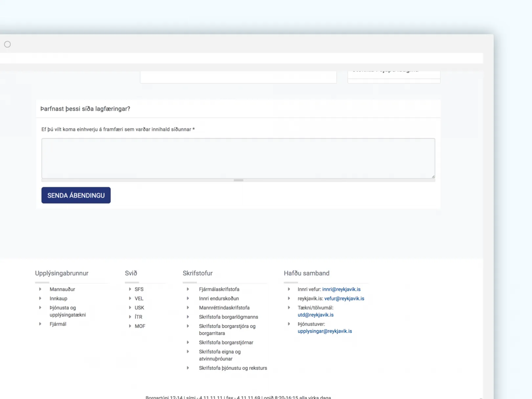Open the Mannauður footer link
This screenshot has height=399, width=532.
point(62,289)
